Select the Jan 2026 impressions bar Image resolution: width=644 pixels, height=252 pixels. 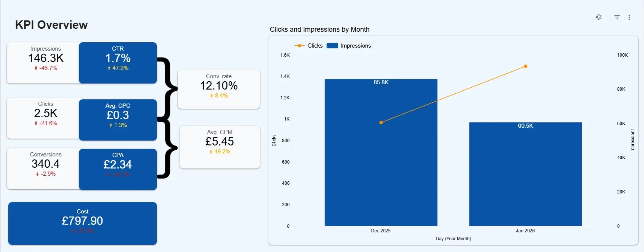tap(525, 178)
